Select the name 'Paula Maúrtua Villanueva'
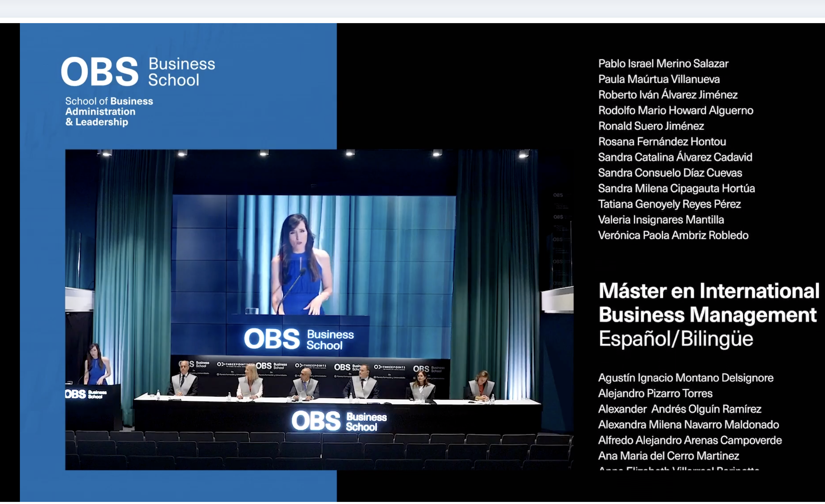Image resolution: width=825 pixels, height=504 pixels. pos(659,79)
